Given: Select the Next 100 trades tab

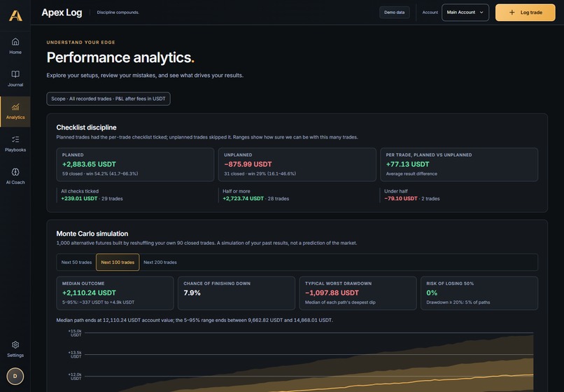Looking at the screenshot, I should click(x=118, y=262).
